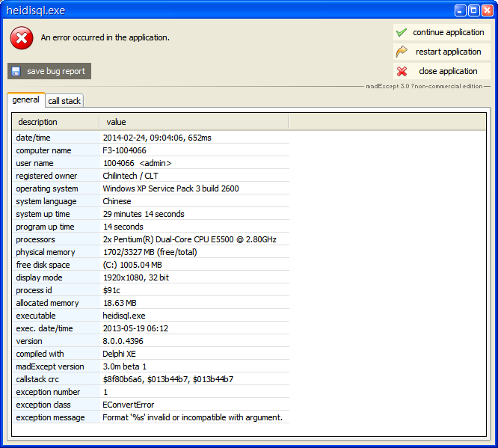
Task: Select callstack crc value $8f80b6a6
Action: [168, 379]
